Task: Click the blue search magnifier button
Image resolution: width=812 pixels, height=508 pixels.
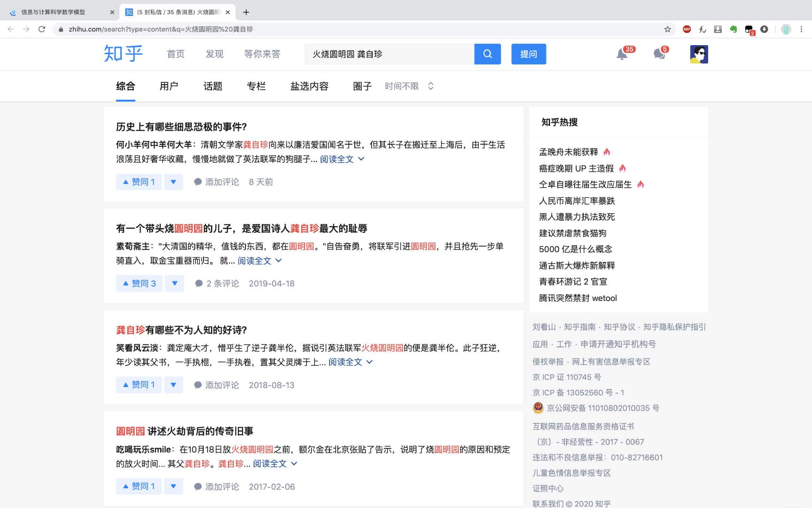Action: [x=487, y=54]
